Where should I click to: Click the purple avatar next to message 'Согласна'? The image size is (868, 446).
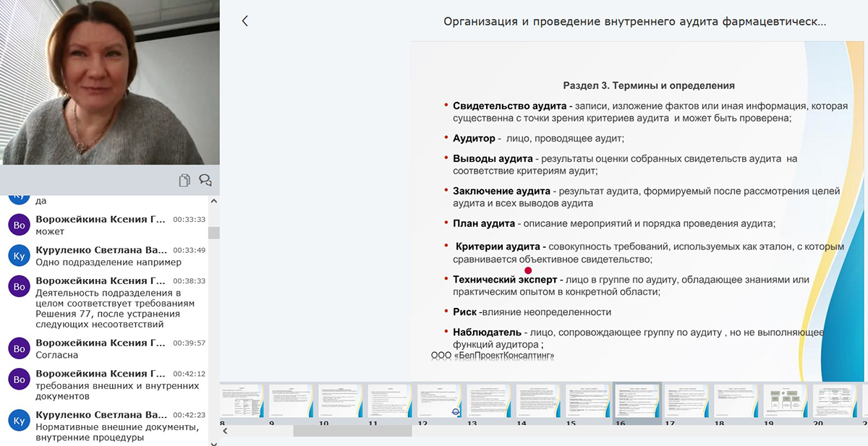(x=20, y=348)
